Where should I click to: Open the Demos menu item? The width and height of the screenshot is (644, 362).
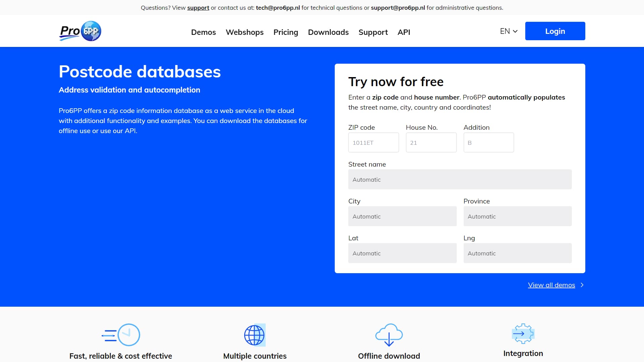[203, 32]
